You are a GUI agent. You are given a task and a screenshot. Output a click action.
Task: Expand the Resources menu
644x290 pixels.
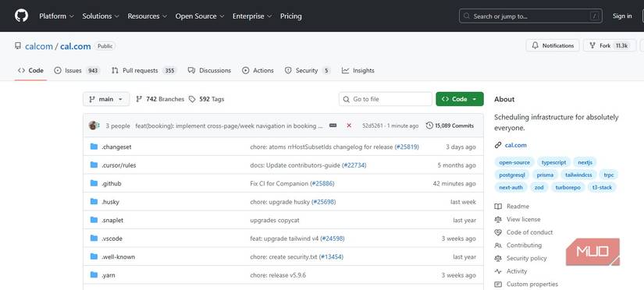(x=147, y=16)
